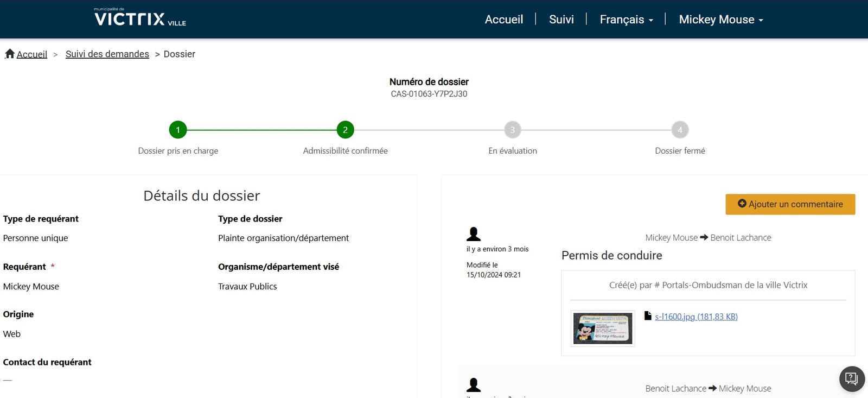Click the Organisme/département visé label
The image size is (868, 398).
coord(279,267)
